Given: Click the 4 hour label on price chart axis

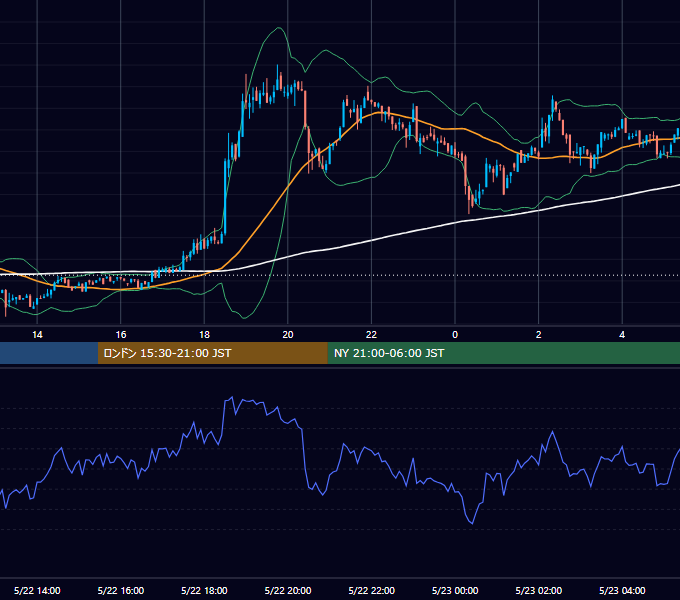Looking at the screenshot, I should [622, 335].
